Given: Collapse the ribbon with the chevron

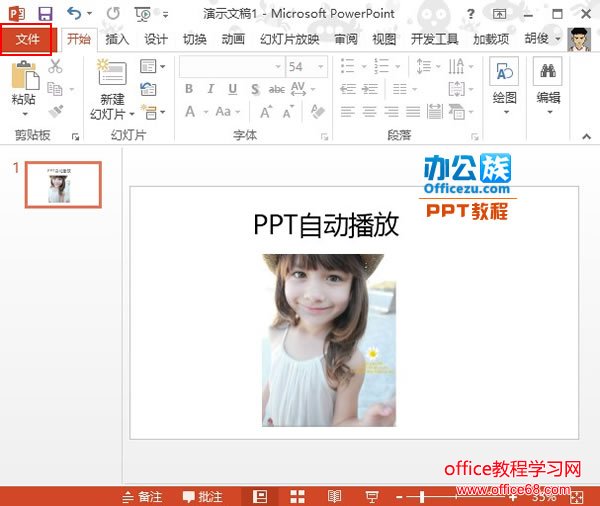Looking at the screenshot, I should [x=586, y=136].
